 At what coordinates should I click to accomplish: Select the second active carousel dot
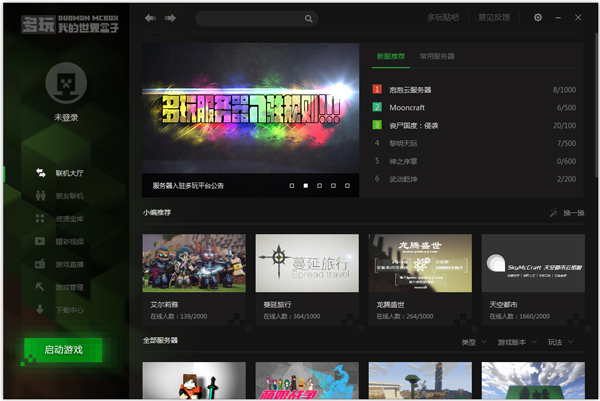pos(305,186)
